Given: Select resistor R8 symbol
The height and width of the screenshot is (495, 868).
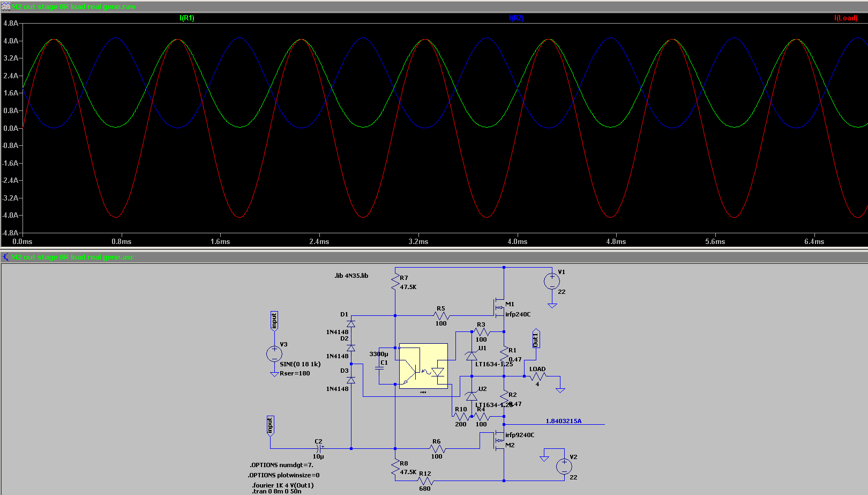Looking at the screenshot, I should point(395,467).
